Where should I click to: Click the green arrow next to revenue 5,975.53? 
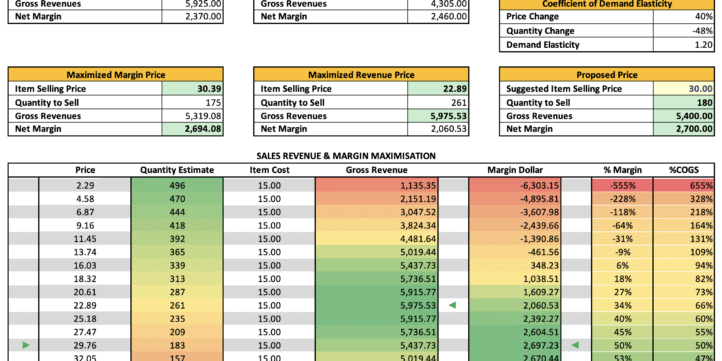(x=453, y=305)
